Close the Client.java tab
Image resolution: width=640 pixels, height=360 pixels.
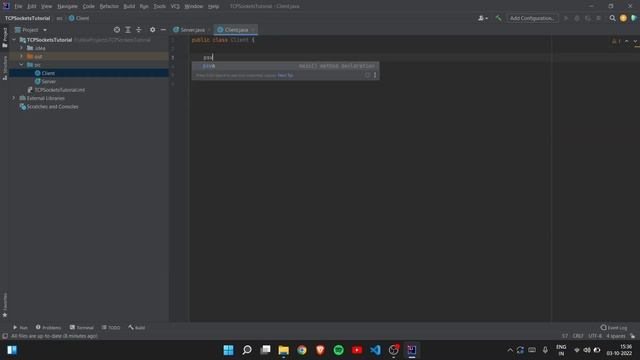point(253,30)
